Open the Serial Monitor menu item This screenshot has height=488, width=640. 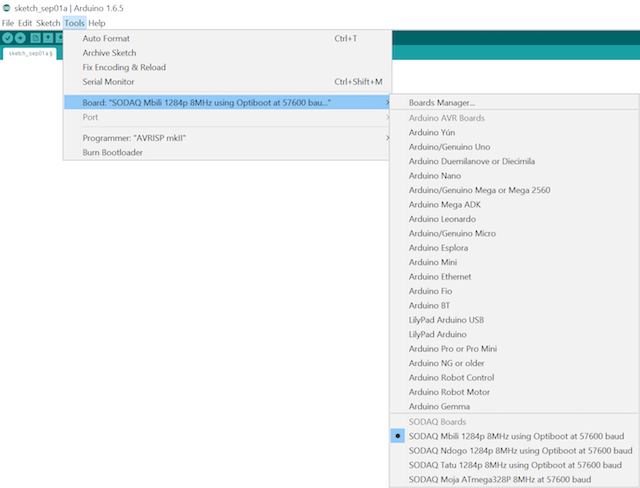(109, 81)
